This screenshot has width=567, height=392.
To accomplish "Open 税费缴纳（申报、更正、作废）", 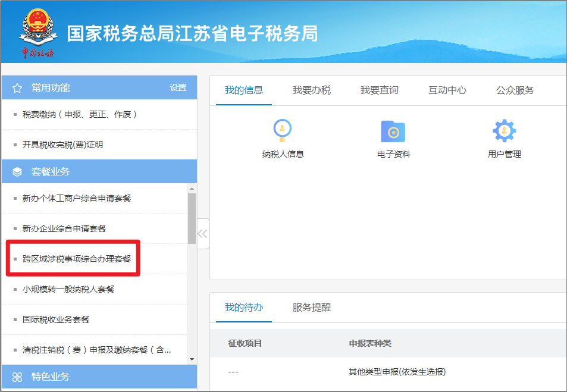I will [x=80, y=114].
